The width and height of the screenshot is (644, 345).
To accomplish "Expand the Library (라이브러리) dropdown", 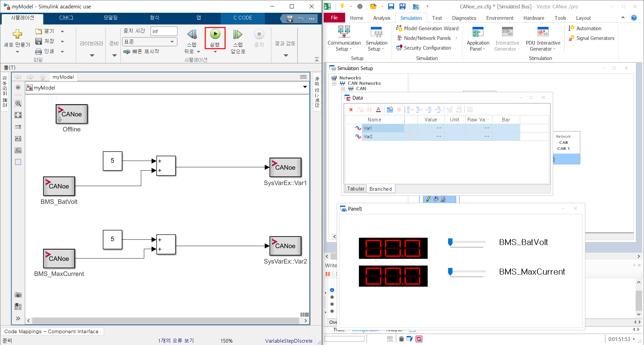I will point(92,56).
